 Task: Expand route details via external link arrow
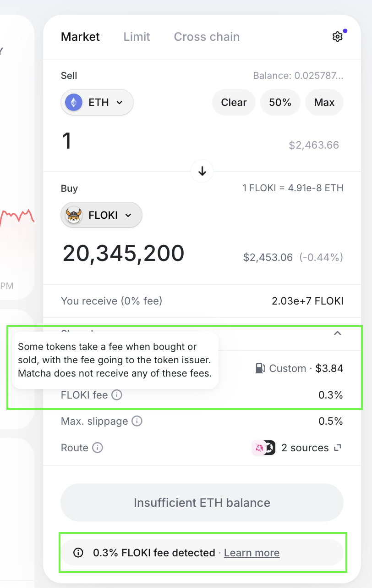click(337, 448)
